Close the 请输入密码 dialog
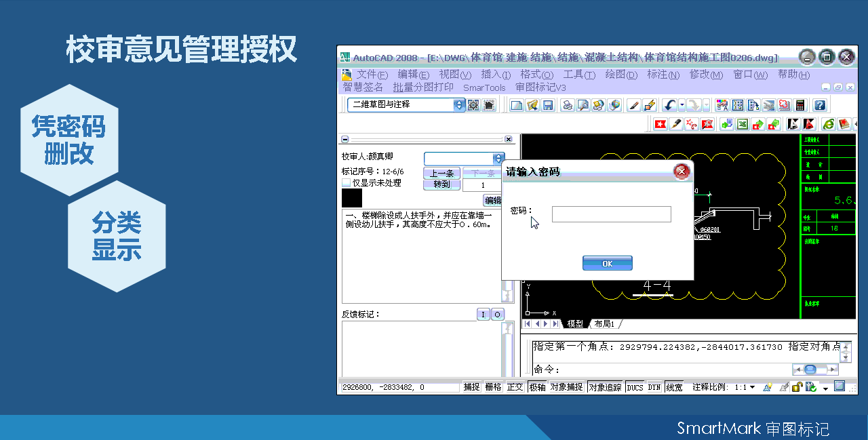The image size is (868, 440). point(682,172)
